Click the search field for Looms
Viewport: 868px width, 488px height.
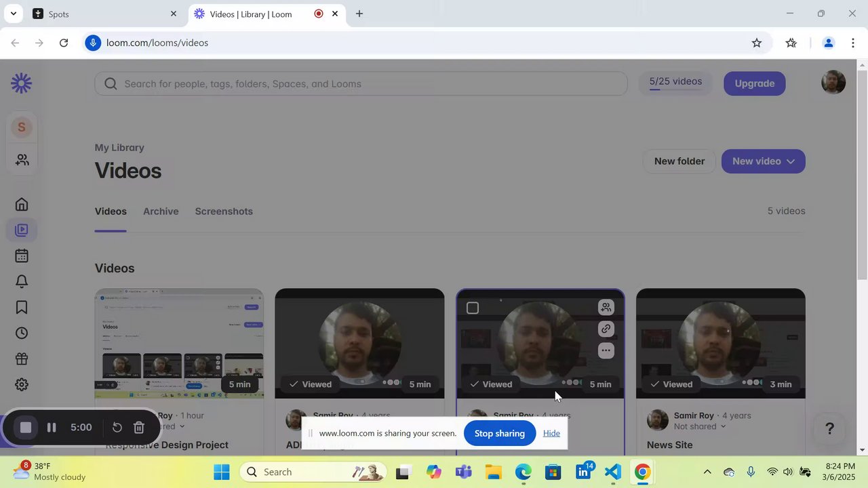[361, 84]
